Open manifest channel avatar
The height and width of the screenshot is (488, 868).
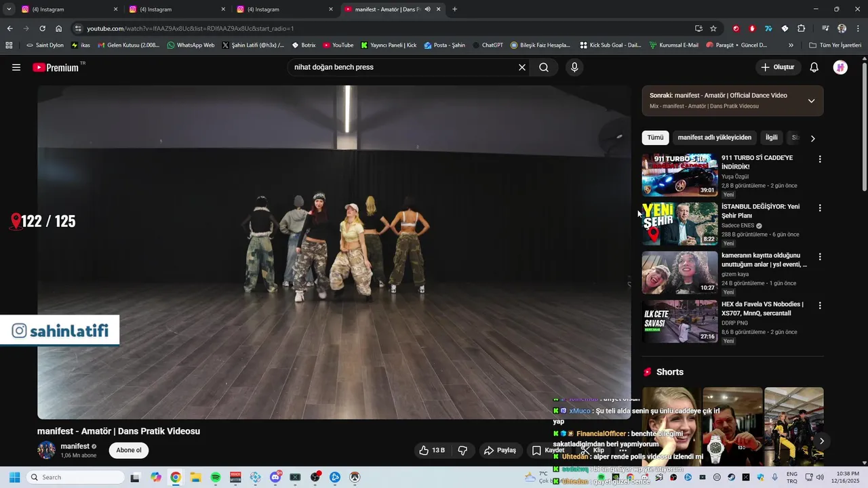click(46, 450)
